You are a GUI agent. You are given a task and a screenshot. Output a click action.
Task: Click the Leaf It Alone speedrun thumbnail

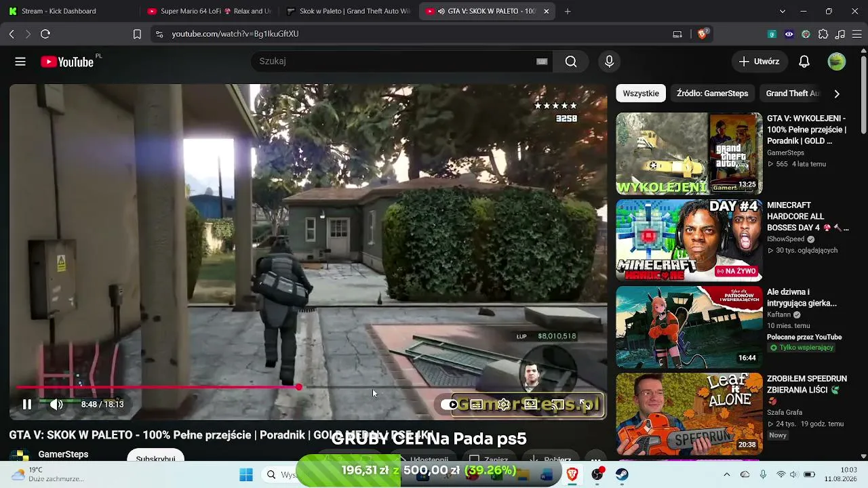click(689, 414)
